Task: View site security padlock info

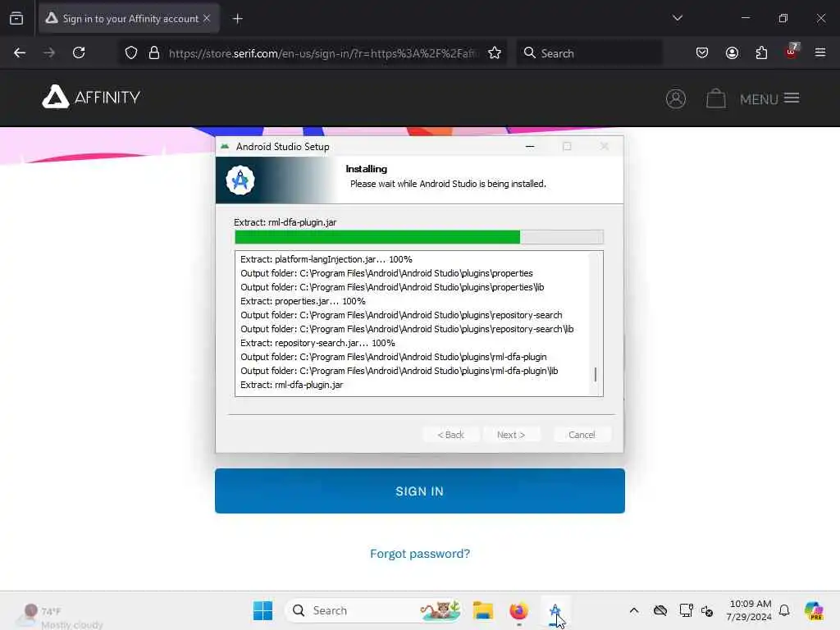Action: click(154, 53)
